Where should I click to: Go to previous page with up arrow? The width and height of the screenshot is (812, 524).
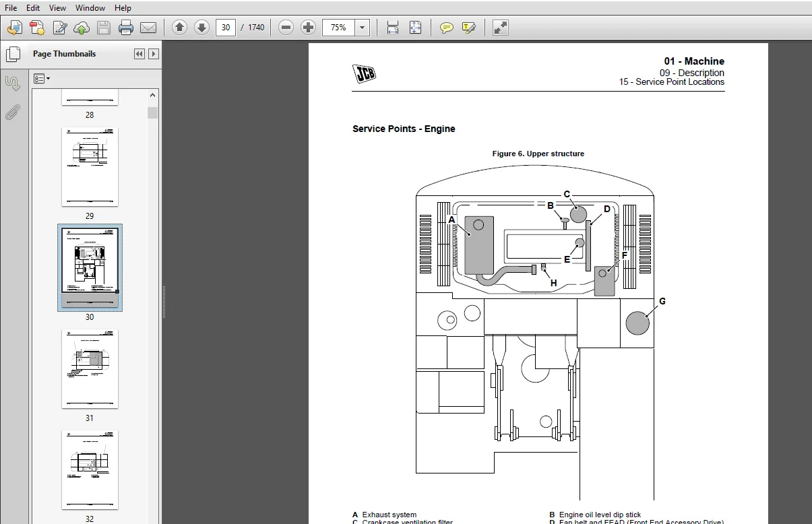[x=179, y=28]
